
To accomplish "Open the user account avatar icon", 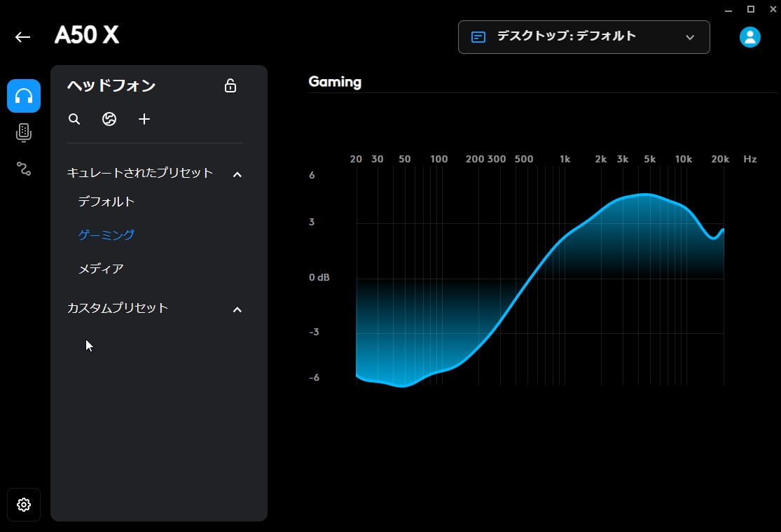I will click(749, 37).
